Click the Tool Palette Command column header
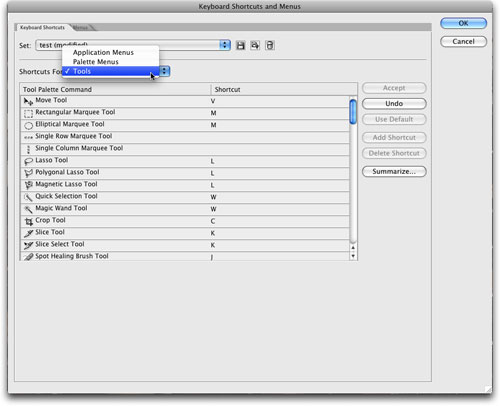This screenshot has width=500, height=406. click(115, 89)
